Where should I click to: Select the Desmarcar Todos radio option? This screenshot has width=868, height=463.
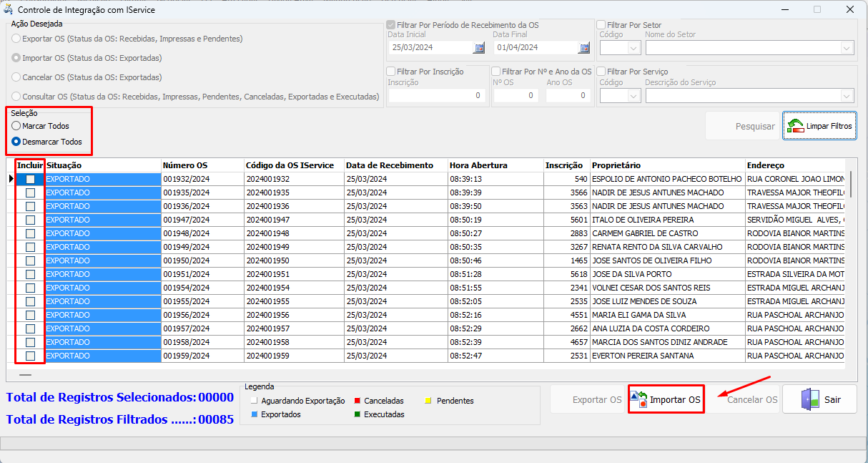[16, 142]
